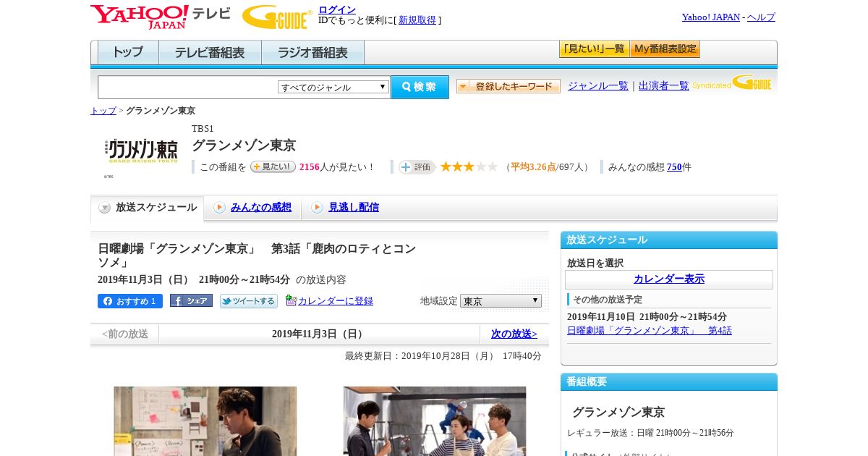Click the arrow icon beside 見逃し配信

coord(317,208)
